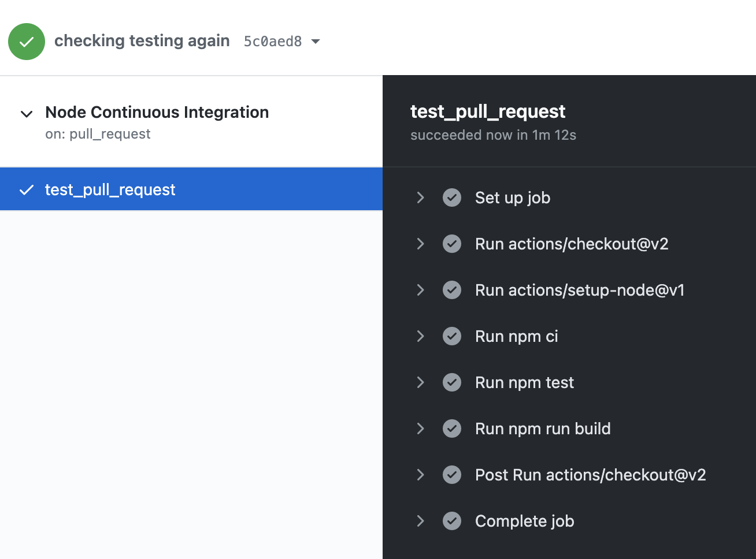Expand the Set up job step

421,197
